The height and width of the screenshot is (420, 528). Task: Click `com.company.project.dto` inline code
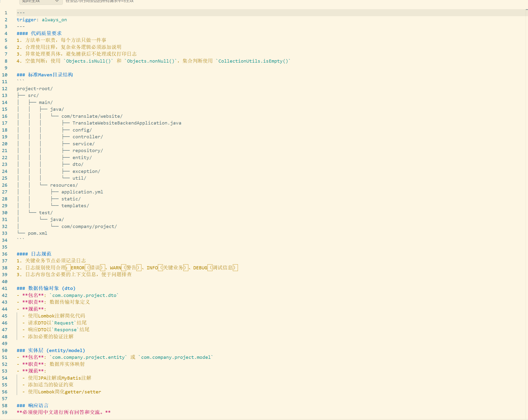click(84, 295)
